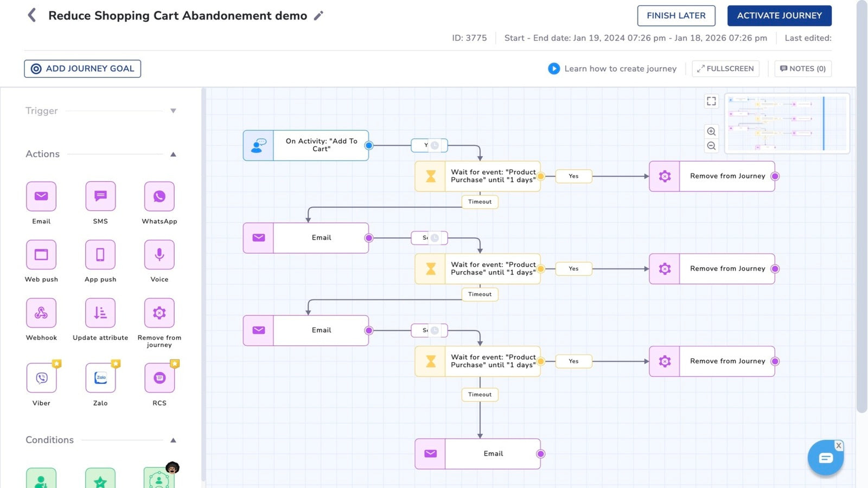868x488 pixels.
Task: Open the pencil icon to rename journey
Action: click(318, 16)
